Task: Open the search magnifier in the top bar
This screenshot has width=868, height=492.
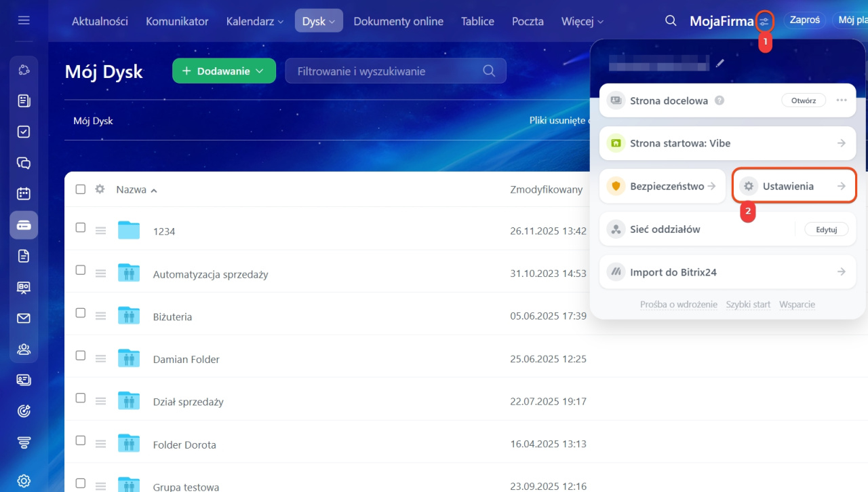Action: [x=671, y=21]
